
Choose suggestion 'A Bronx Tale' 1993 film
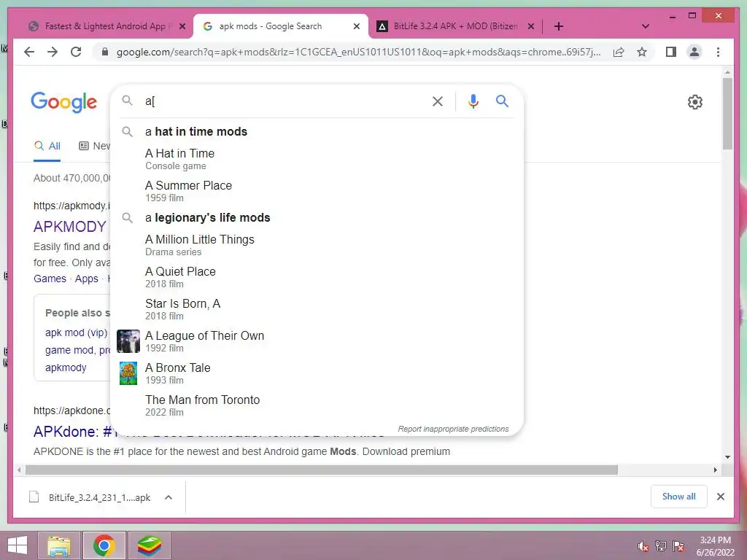pos(317,373)
